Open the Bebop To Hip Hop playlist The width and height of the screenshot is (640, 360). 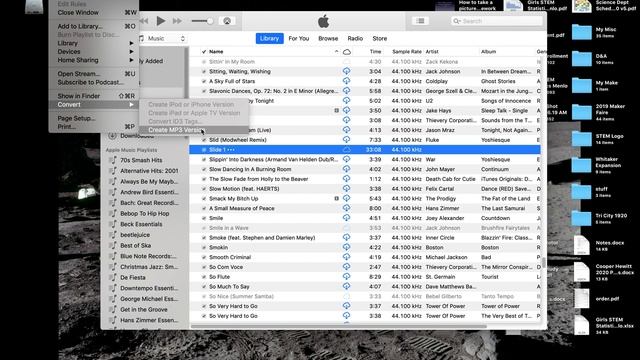(x=144, y=213)
